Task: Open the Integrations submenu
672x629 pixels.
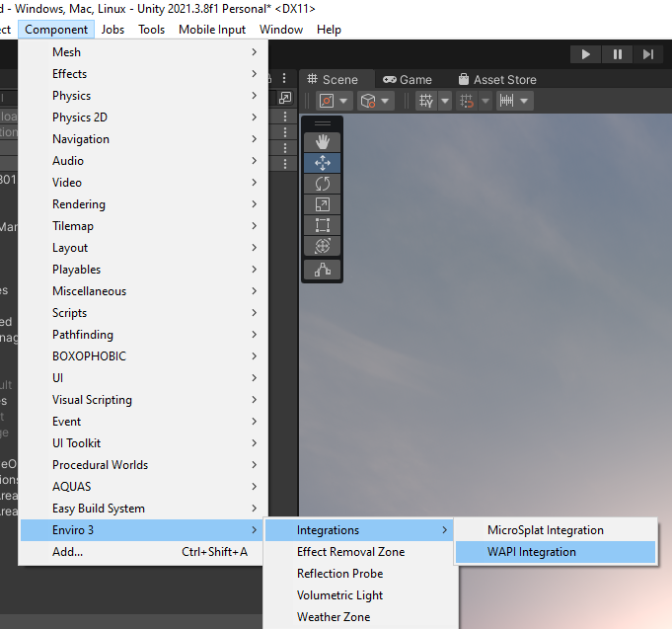Action: (359, 530)
